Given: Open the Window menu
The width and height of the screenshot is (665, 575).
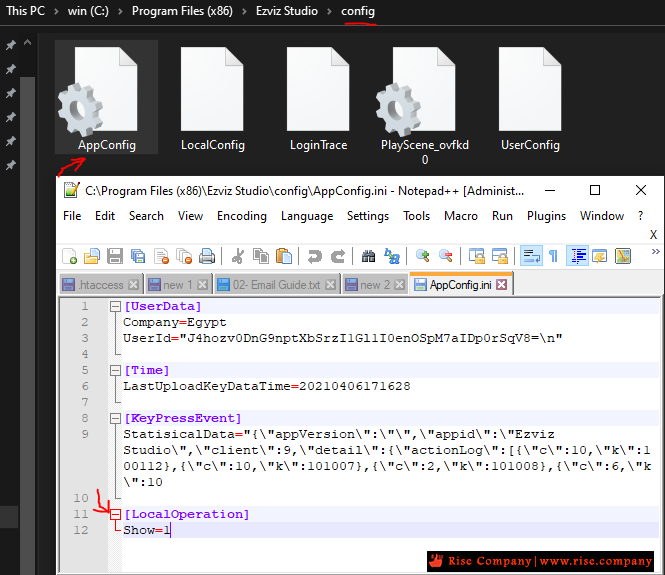Looking at the screenshot, I should 602,216.
